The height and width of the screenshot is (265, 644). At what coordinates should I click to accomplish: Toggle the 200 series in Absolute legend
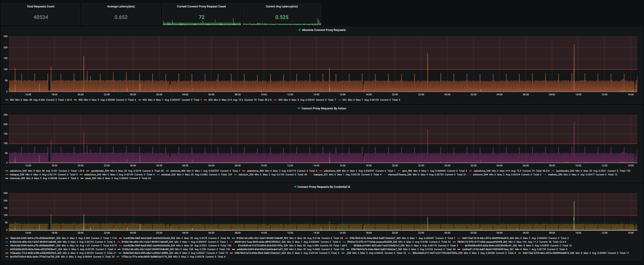211,100
